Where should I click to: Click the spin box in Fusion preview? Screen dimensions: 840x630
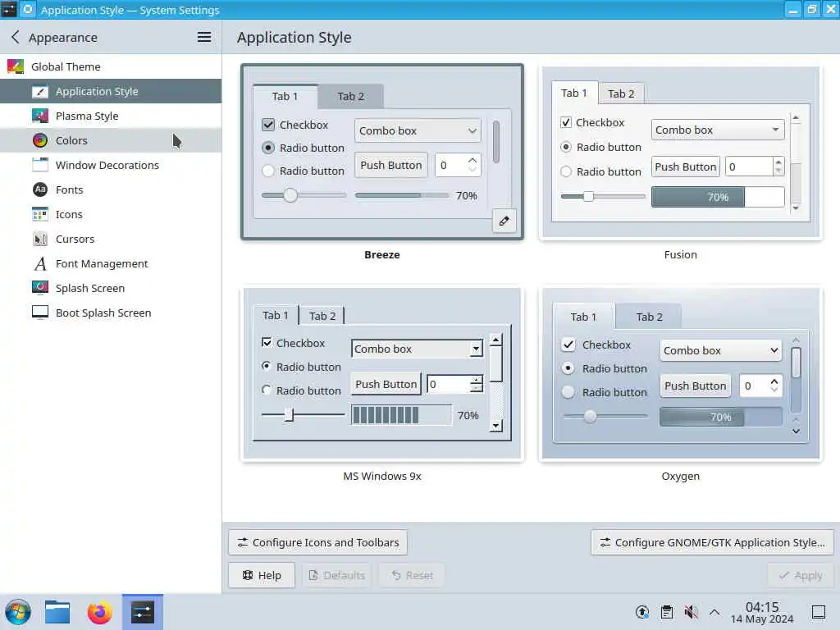tap(755, 167)
